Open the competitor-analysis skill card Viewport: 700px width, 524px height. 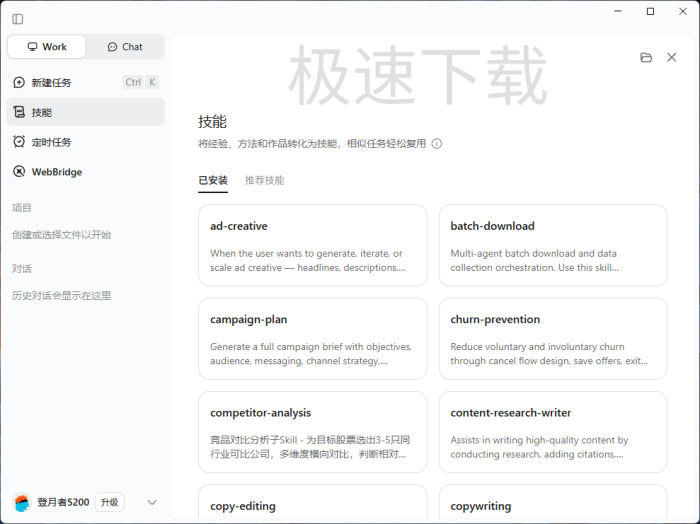[x=312, y=432]
